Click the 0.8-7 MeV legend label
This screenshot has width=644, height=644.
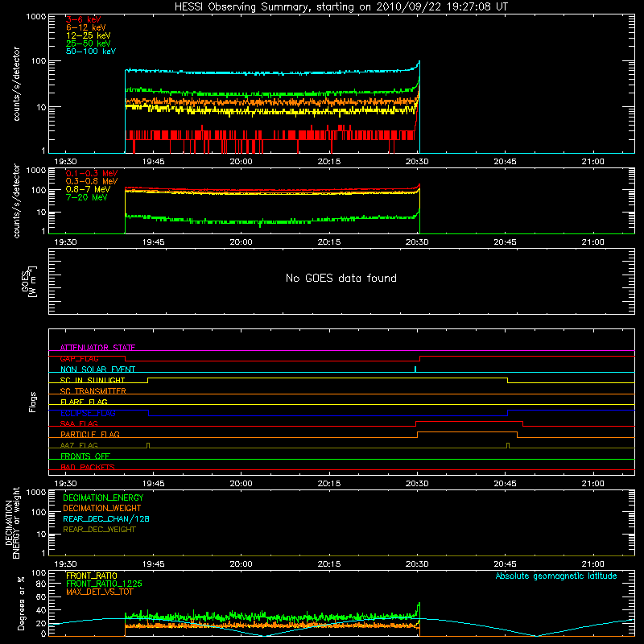click(x=89, y=189)
